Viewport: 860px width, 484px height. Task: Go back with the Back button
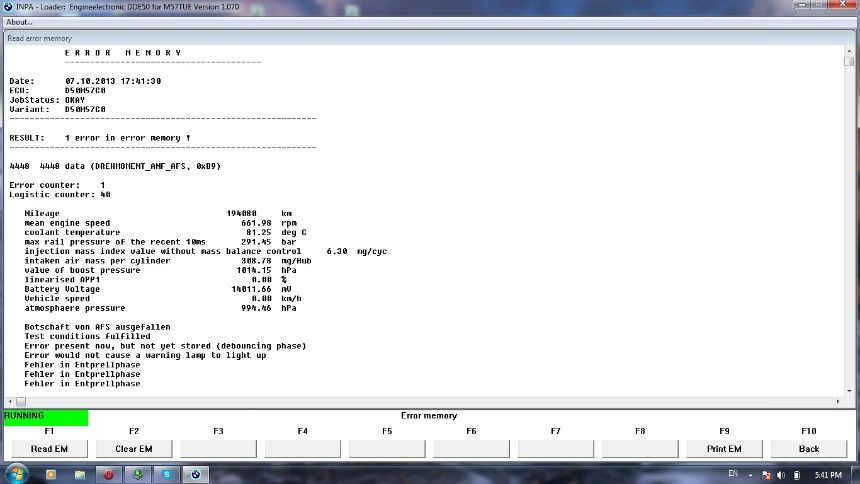(809, 449)
